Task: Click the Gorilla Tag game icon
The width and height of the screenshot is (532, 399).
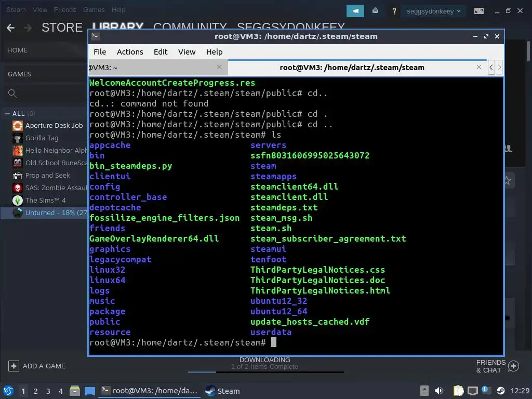Action: click(x=17, y=138)
